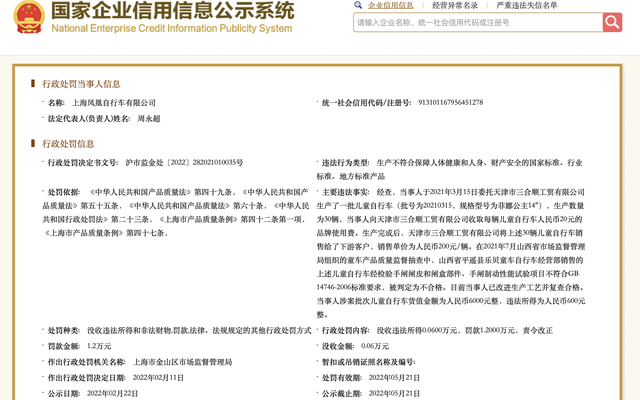Click the national emblem logo
The height and width of the screenshot is (400, 640).
pyautogui.click(x=29, y=17)
